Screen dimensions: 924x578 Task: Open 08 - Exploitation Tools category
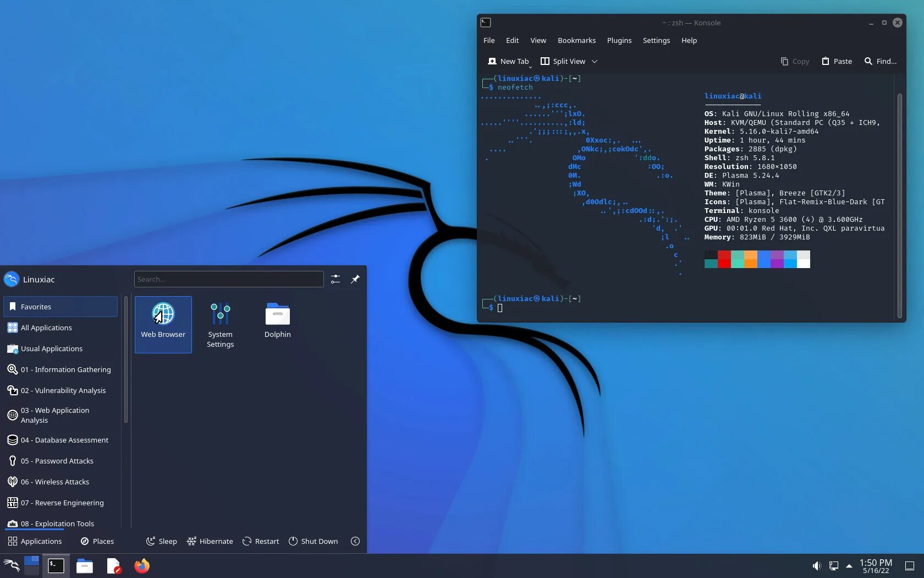(61, 523)
